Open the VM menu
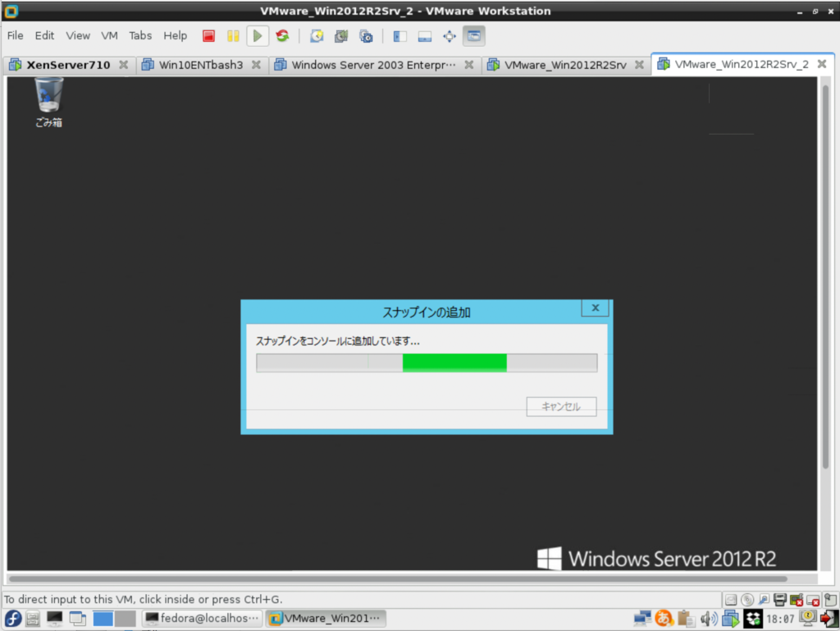The height and width of the screenshot is (631, 840). click(x=109, y=35)
